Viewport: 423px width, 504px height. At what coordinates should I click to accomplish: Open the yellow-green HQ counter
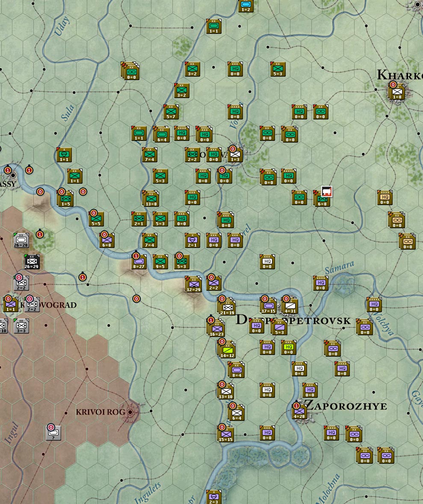289,347
